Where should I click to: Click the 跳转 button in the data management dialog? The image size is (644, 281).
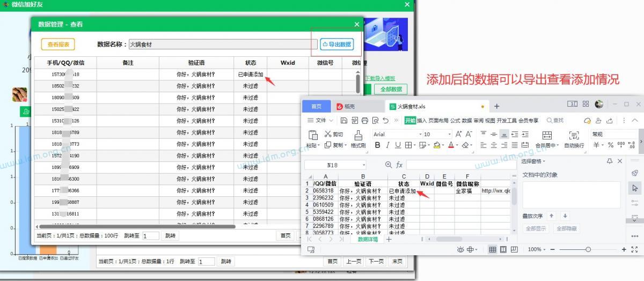[170, 235]
